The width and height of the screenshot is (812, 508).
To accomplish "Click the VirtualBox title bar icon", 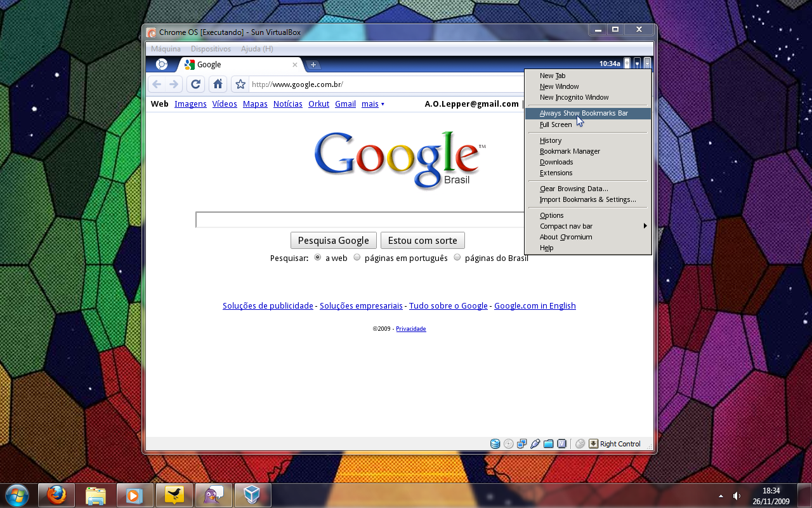I will click(x=151, y=32).
